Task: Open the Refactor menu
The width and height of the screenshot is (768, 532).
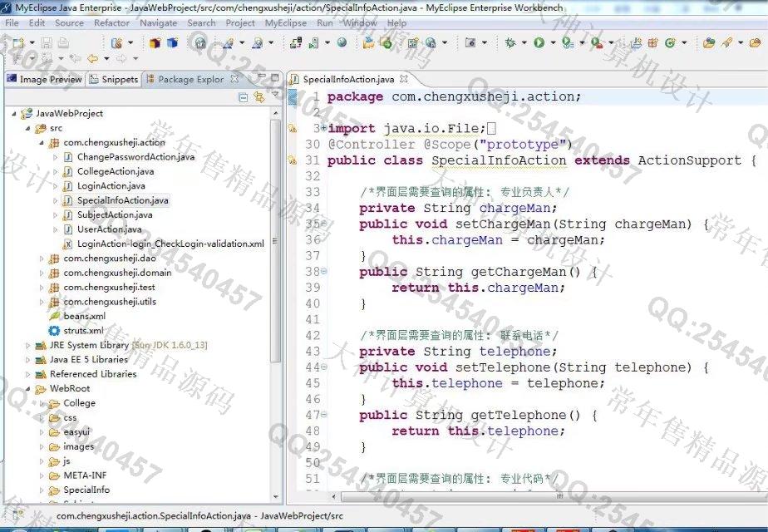Action: click(111, 23)
